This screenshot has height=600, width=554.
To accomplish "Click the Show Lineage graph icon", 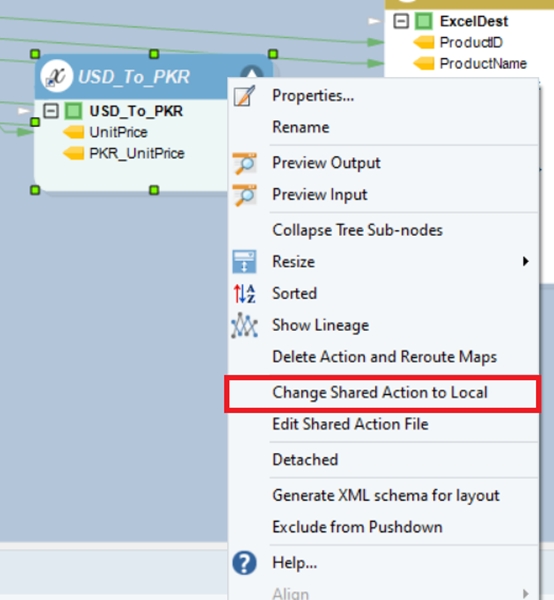I will 244,325.
